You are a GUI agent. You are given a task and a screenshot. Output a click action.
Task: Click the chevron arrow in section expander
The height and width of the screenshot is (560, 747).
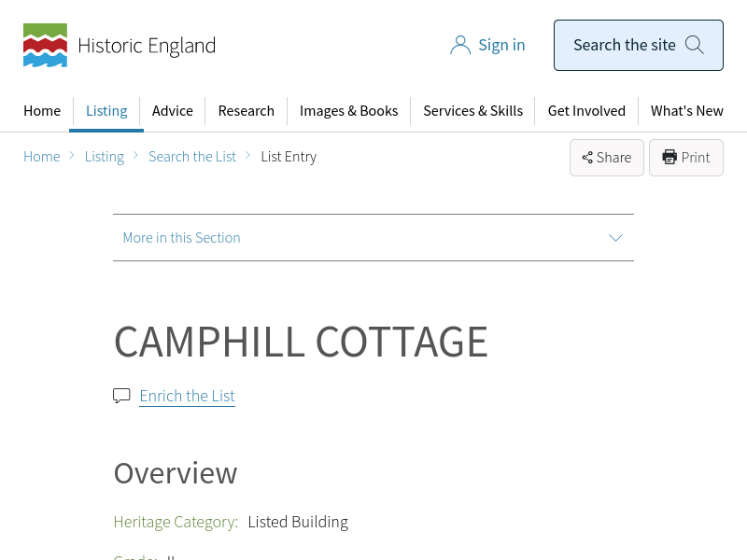(x=615, y=238)
